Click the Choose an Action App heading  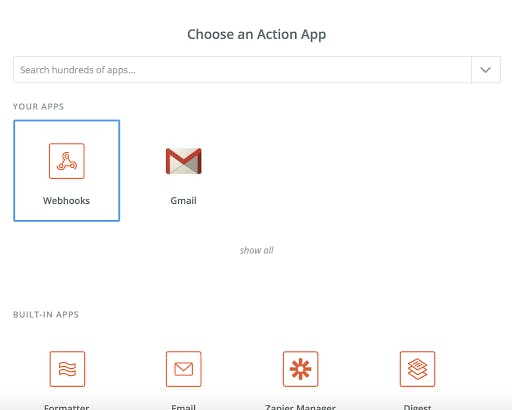257,35
